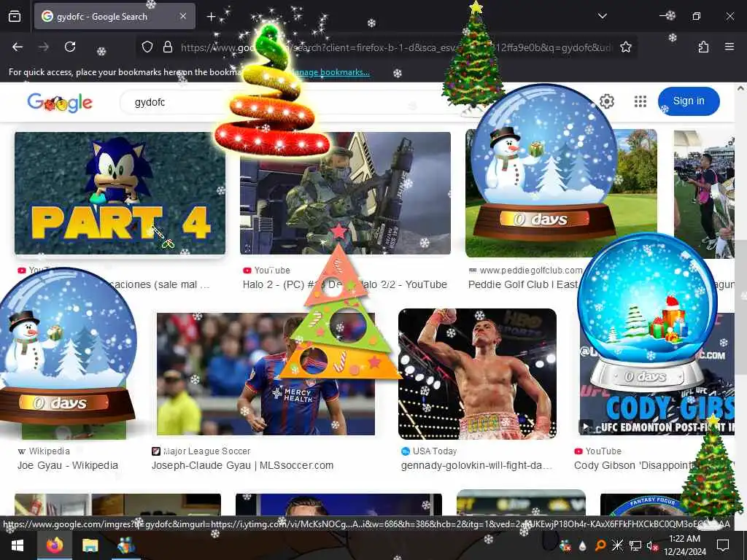Open the muted volume tray icon
747x560 pixels.
652,545
